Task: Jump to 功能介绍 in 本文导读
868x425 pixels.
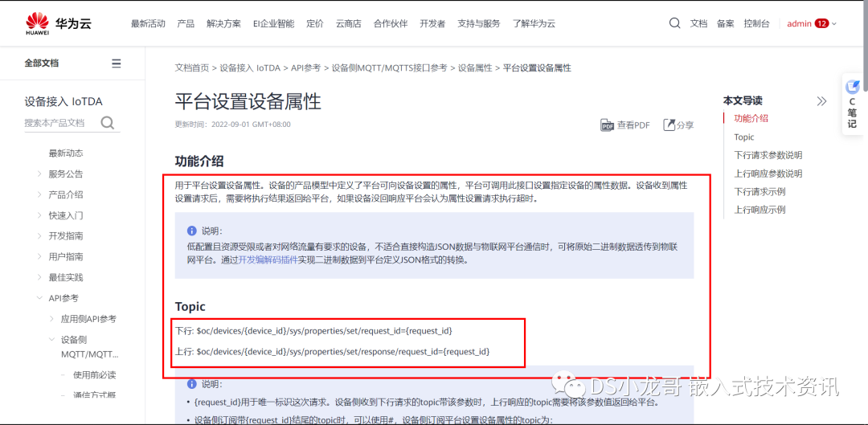Action: tap(751, 118)
